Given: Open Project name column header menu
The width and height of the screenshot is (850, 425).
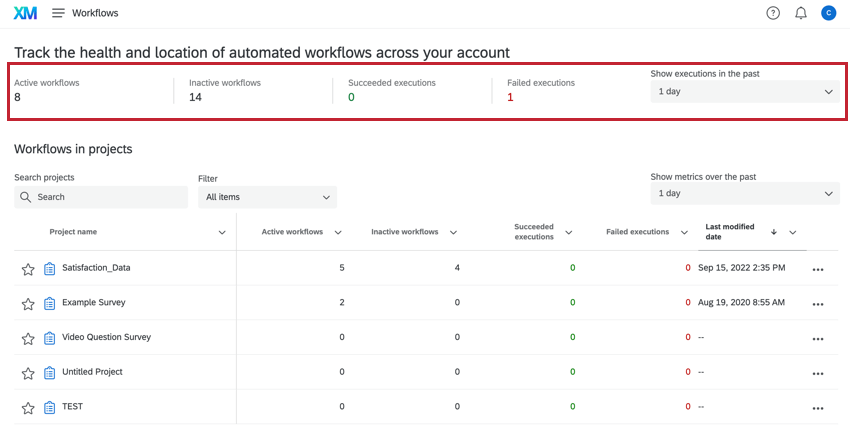Looking at the screenshot, I should pos(222,232).
